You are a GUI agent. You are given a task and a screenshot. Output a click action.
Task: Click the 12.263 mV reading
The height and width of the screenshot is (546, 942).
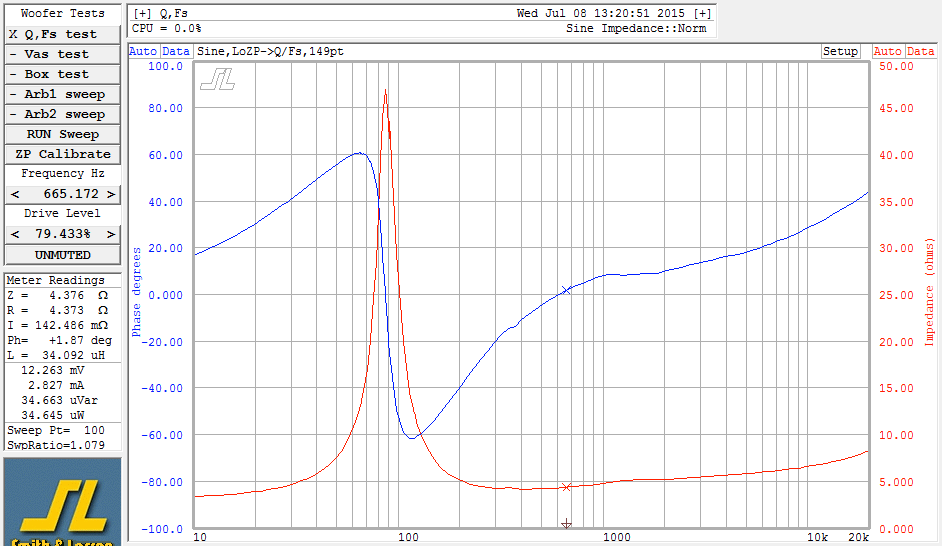click(53, 371)
